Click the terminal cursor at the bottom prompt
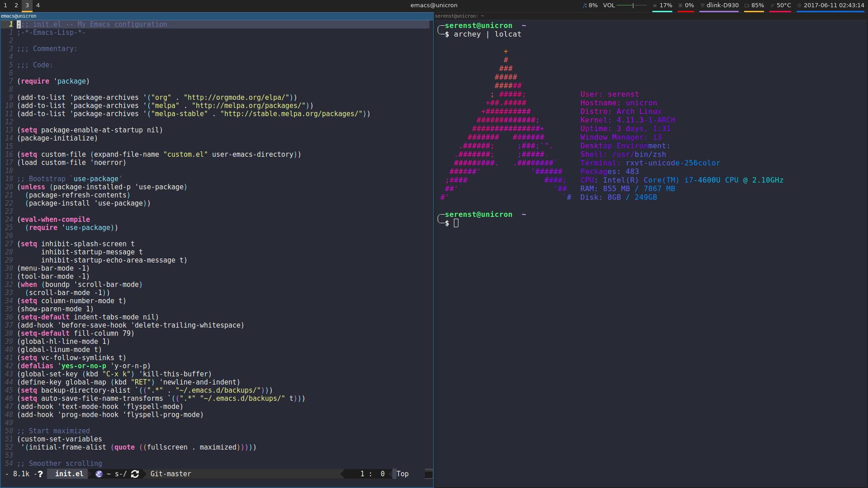 tap(456, 223)
